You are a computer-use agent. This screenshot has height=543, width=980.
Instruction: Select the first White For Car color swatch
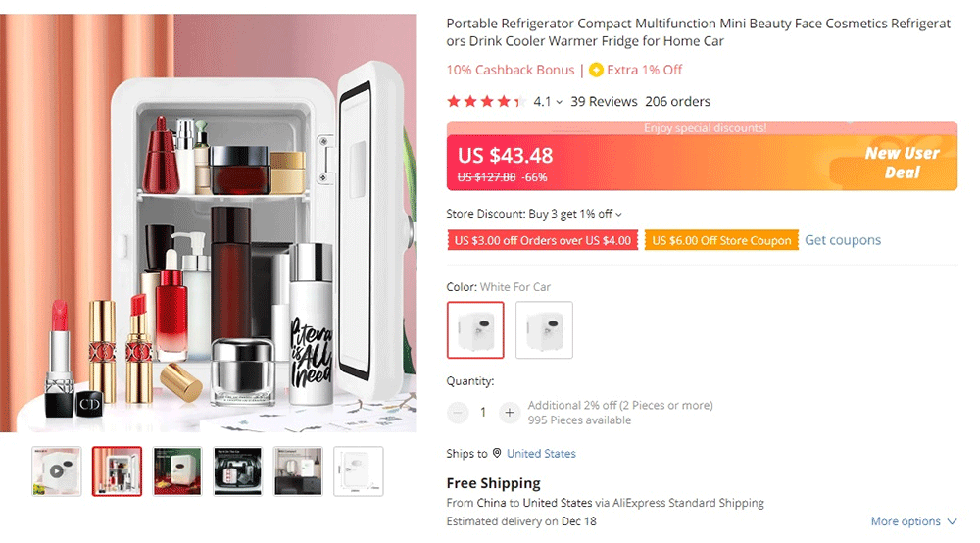pos(475,330)
